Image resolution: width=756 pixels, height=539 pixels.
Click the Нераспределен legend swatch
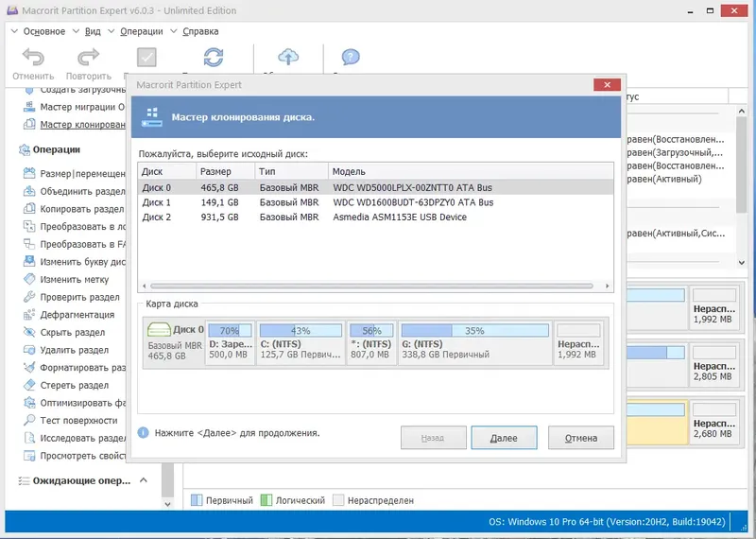click(x=338, y=500)
